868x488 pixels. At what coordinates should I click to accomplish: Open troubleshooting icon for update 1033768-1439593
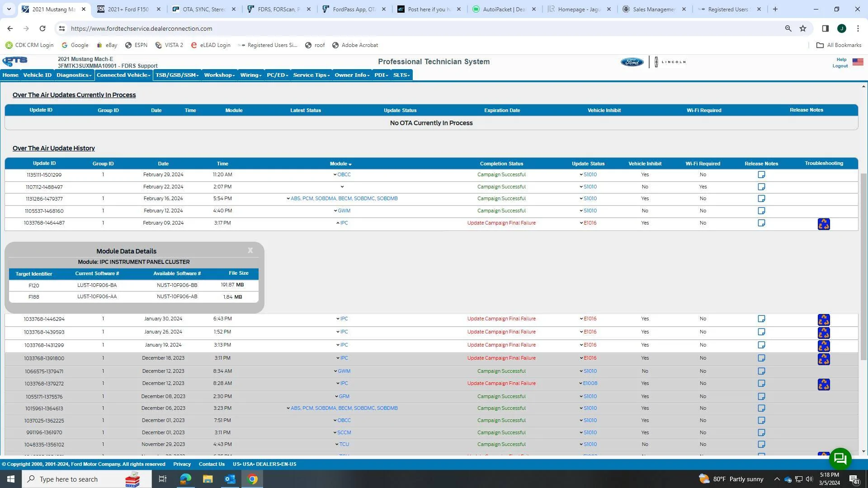point(824,333)
